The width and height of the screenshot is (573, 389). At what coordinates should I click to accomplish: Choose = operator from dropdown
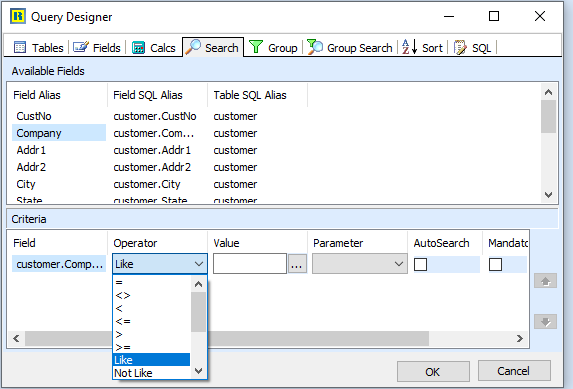click(x=152, y=282)
